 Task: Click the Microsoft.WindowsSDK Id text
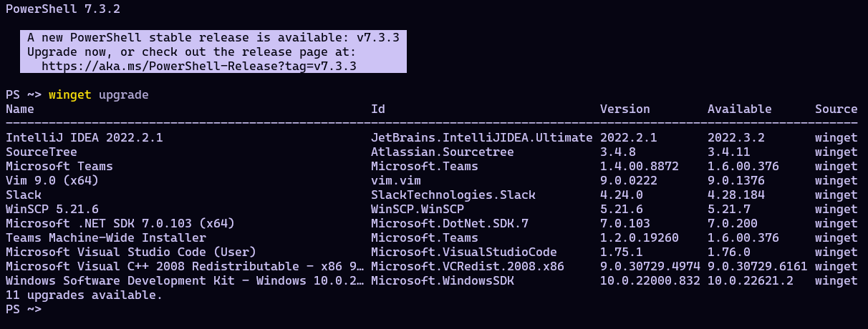click(x=443, y=280)
